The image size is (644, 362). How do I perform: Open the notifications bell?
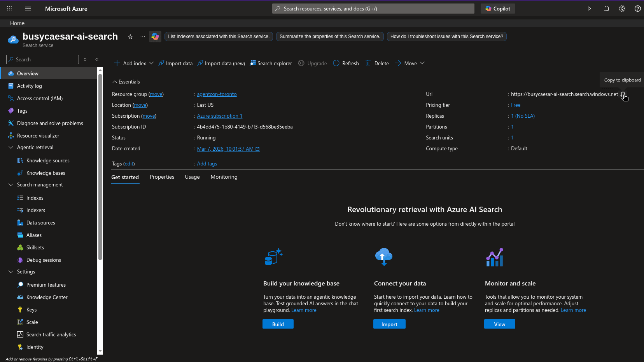607,9
